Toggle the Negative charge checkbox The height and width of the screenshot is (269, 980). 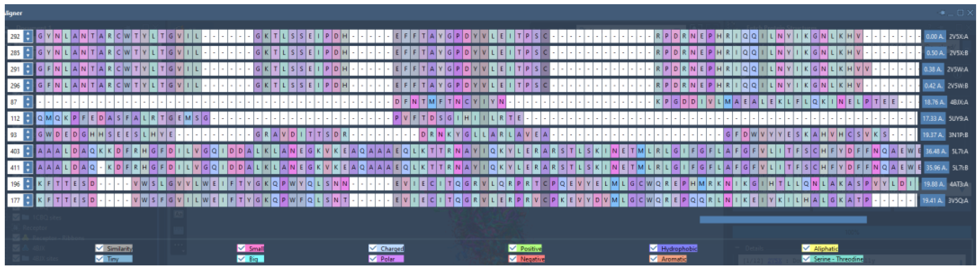(513, 259)
